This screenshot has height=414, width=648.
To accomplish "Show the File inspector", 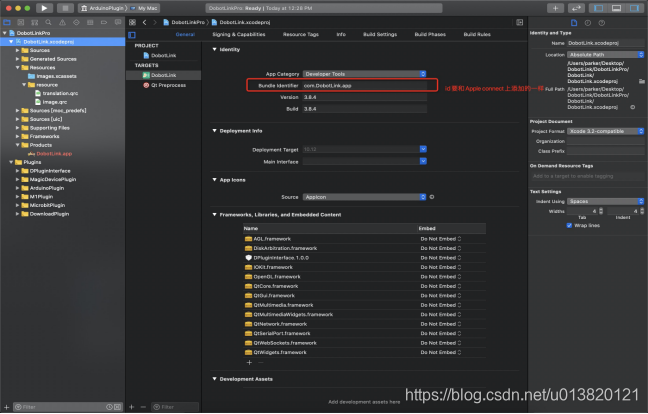I will [574, 23].
